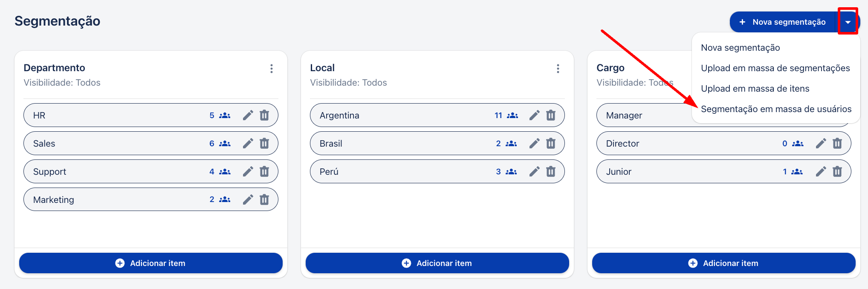868x289 pixels.
Task: Select Segmentação em massa de usuários
Action: tap(776, 109)
